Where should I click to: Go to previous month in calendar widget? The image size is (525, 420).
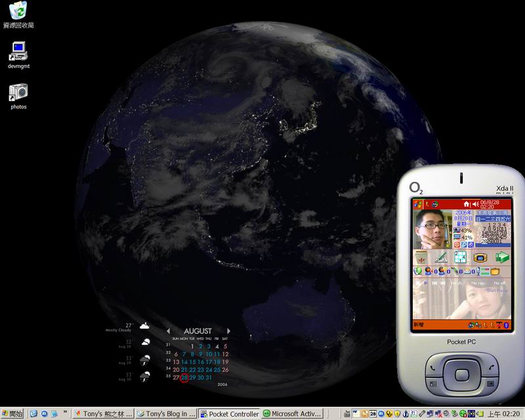tap(168, 331)
